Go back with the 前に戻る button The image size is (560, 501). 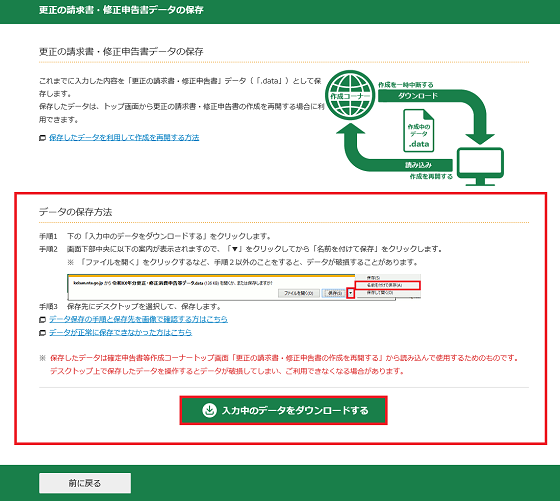click(85, 483)
